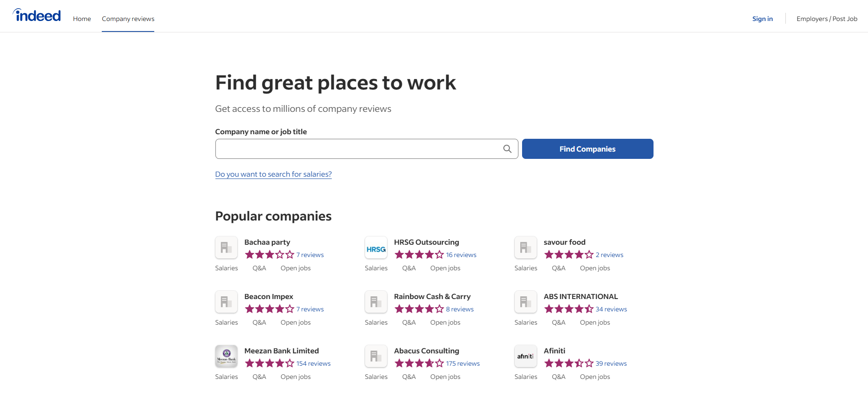
Task: Open Meezan Bank Limited Salaries
Action: coord(226,377)
